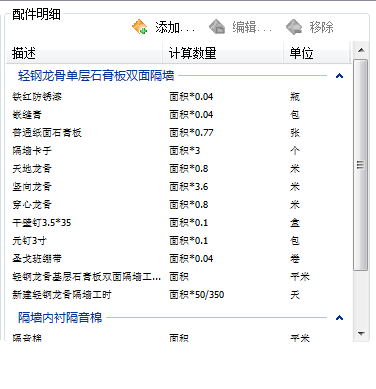Viewport: 376px width, 389px height.
Task: Click the 面积*0.04 cell in 铁红防锈漆 row
Action: [x=191, y=97]
